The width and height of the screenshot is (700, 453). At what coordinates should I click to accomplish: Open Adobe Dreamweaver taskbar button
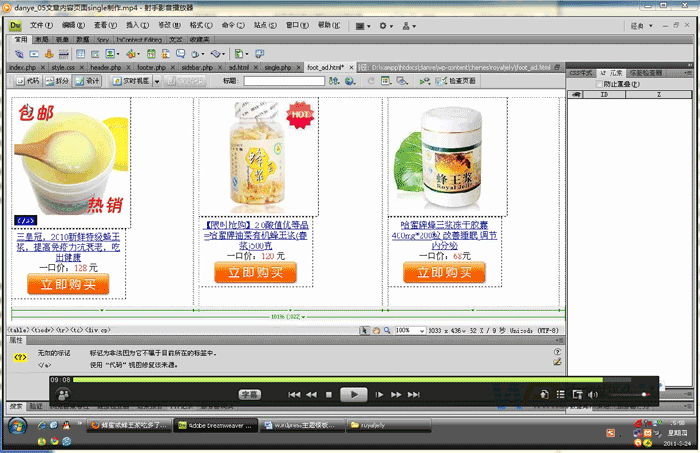[x=216, y=425]
